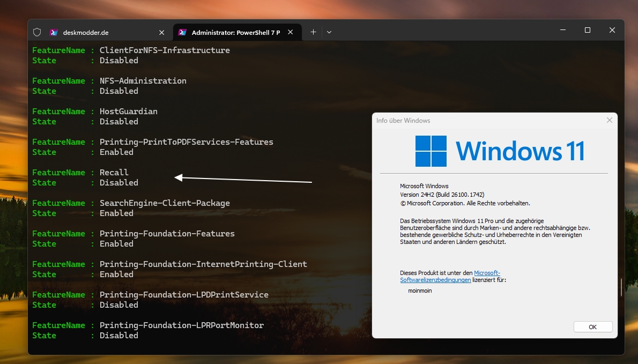Viewport: 638px width, 364px height.
Task: Maximize the Terminal window
Action: click(x=588, y=30)
